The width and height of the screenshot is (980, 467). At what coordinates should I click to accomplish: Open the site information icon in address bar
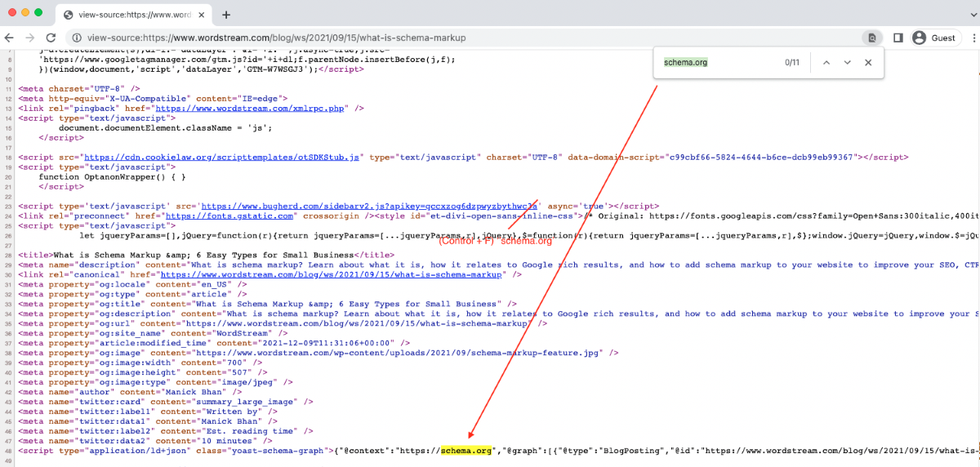click(77, 38)
